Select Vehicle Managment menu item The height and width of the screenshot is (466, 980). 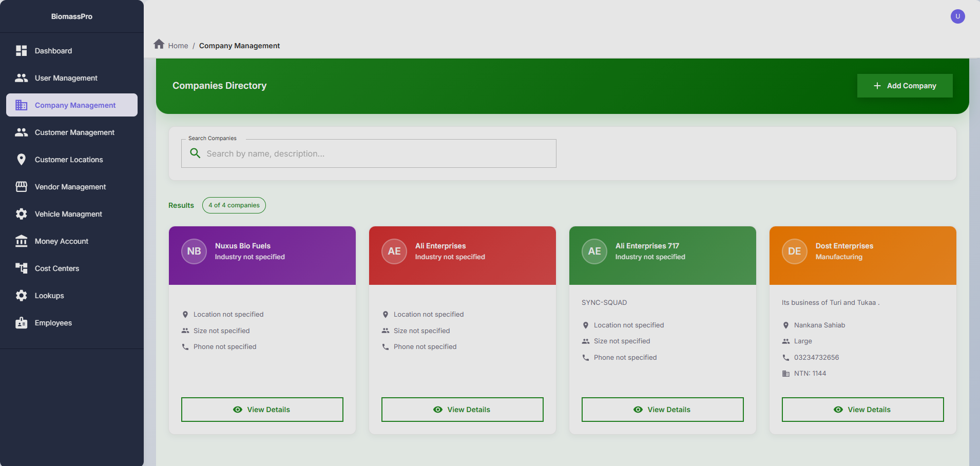pyautogui.click(x=68, y=214)
